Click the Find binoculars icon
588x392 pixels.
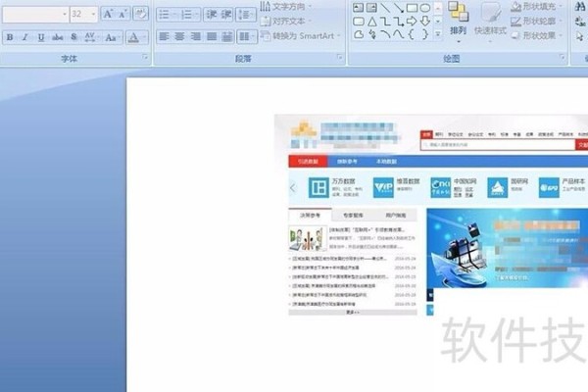tap(580, 7)
